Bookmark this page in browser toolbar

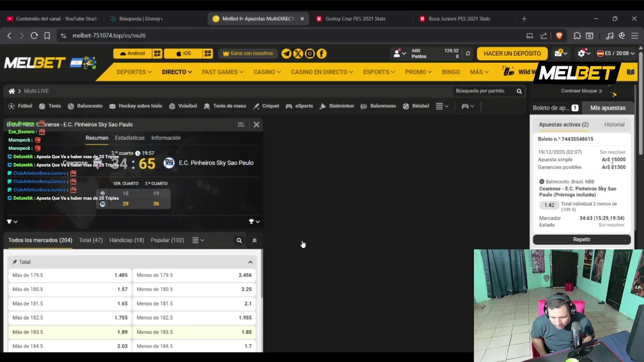point(47,36)
